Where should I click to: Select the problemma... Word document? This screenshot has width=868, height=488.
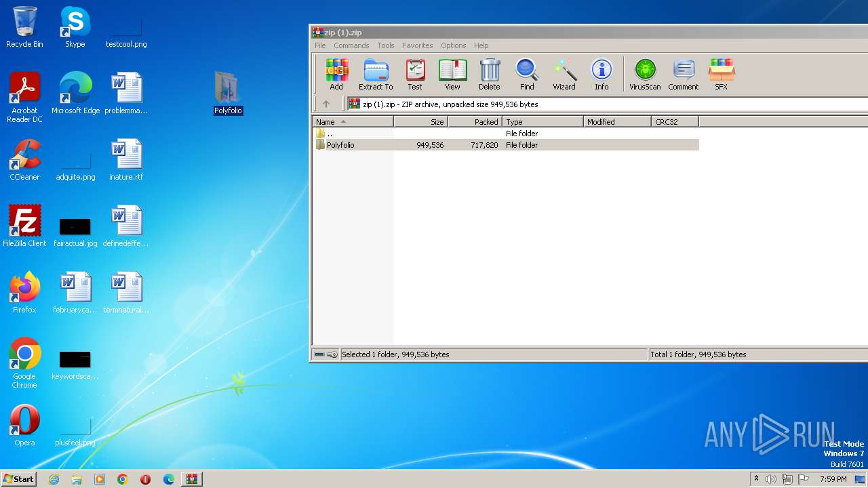(x=126, y=94)
